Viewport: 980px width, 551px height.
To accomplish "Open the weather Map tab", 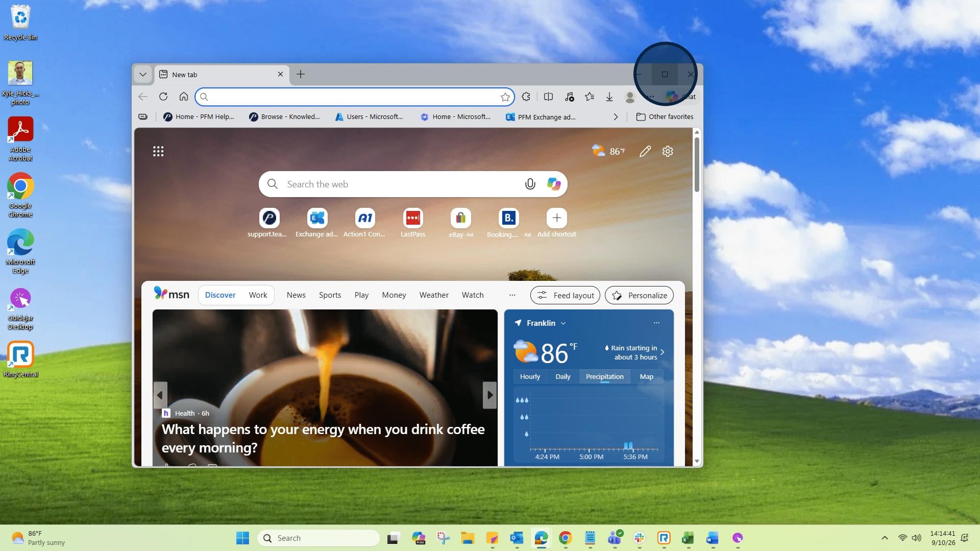I will click(647, 376).
